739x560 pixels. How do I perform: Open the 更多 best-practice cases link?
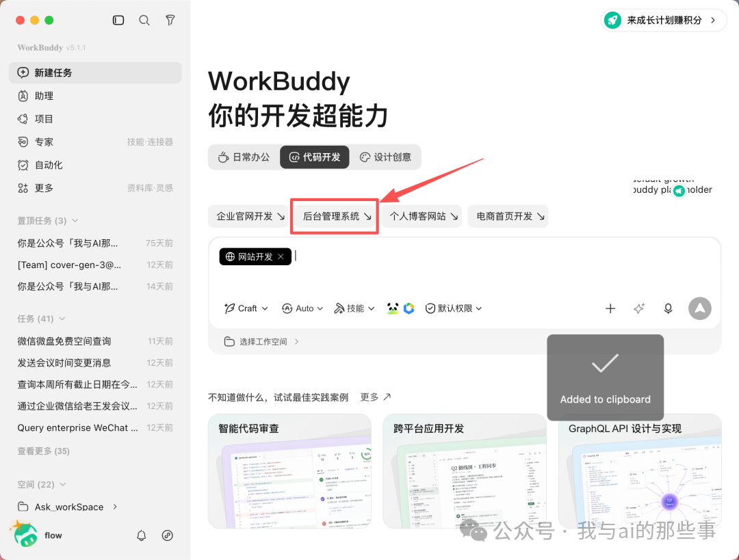[x=375, y=397]
